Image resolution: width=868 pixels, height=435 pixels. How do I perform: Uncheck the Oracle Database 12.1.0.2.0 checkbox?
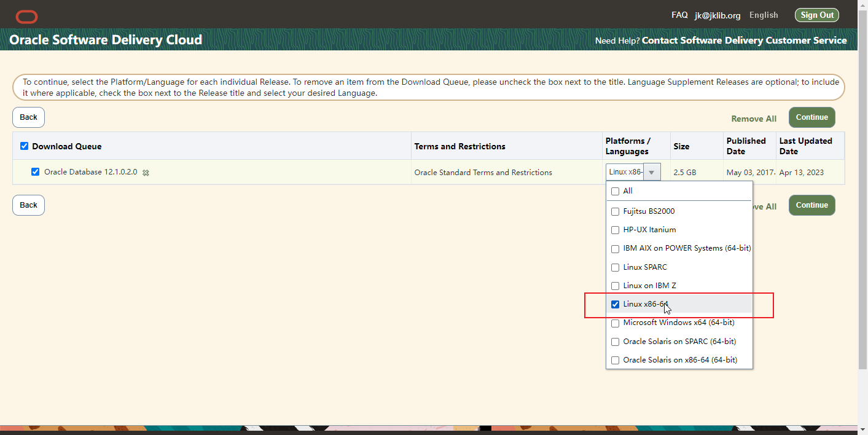click(36, 172)
